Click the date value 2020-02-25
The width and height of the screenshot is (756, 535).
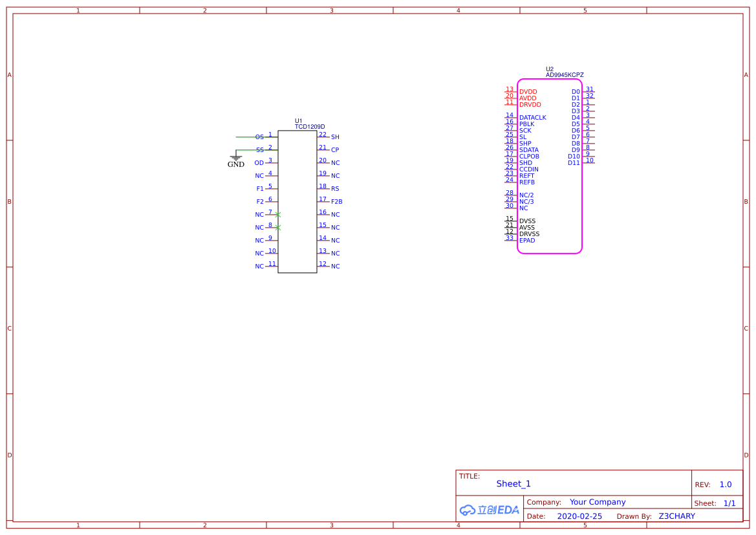pos(579,516)
